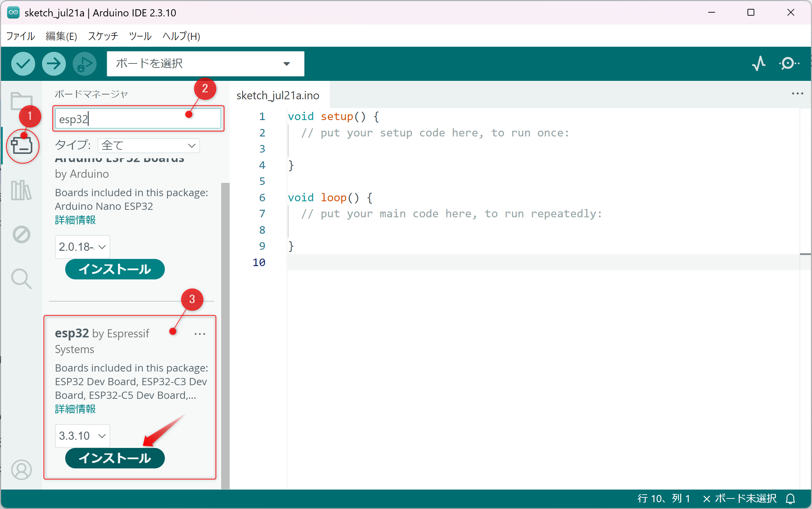Viewport: 812px width, 509px height.
Task: Click the ボードマネージャ panel heading
Action: (x=91, y=94)
